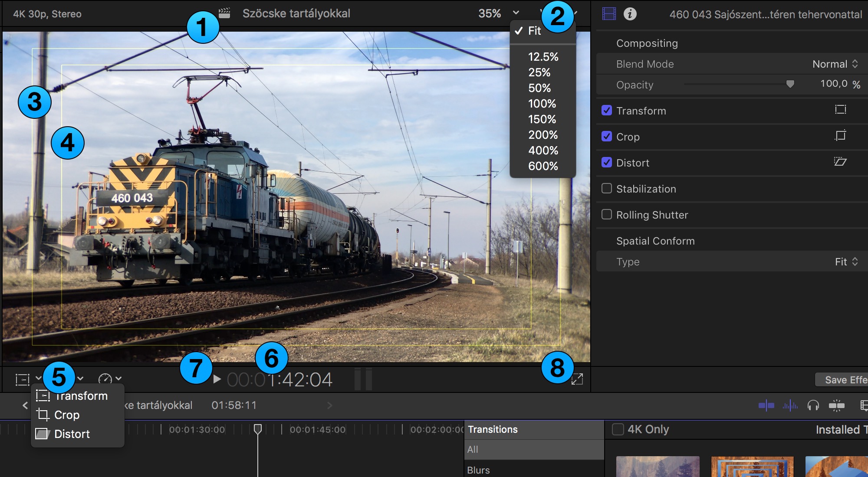Enable the Rolling Shutter checkbox

click(x=607, y=215)
